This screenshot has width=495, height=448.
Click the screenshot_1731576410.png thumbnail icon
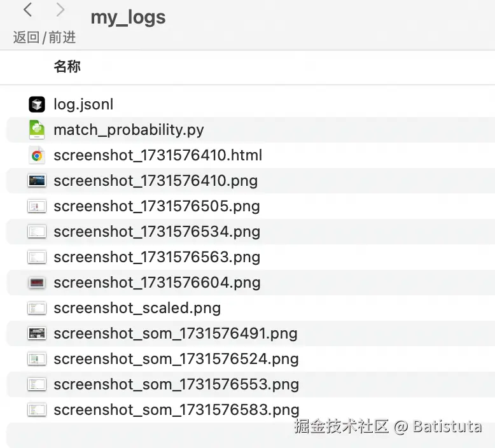click(x=37, y=181)
